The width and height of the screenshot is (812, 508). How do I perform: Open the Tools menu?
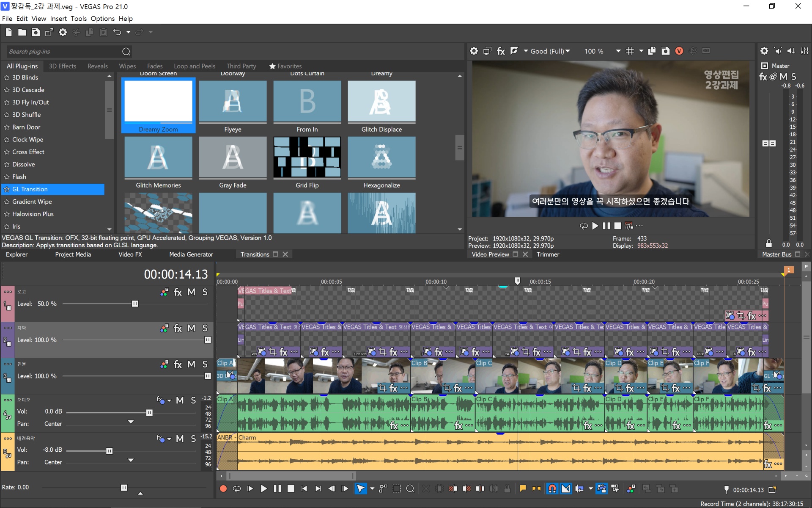click(78, 19)
